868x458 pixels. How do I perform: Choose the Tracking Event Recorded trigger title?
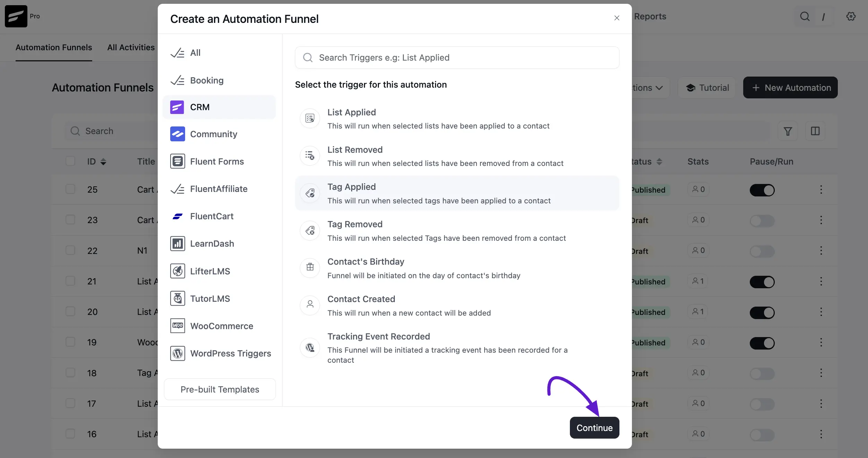pyautogui.click(x=379, y=336)
